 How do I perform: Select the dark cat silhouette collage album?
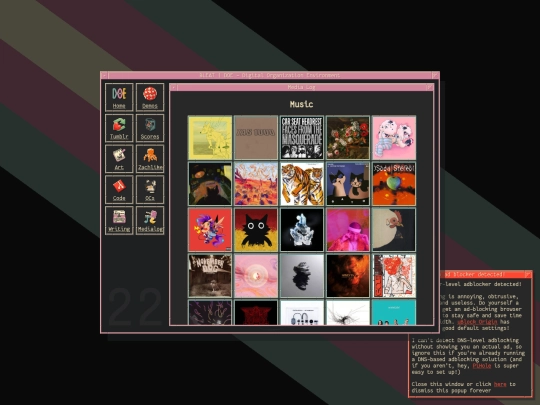pos(210,184)
